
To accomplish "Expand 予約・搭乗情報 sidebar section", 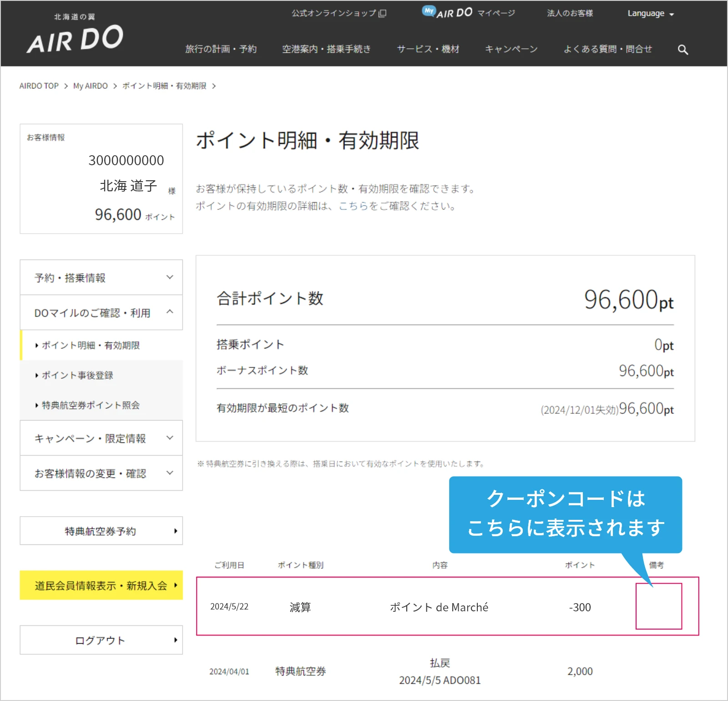I will (x=101, y=278).
